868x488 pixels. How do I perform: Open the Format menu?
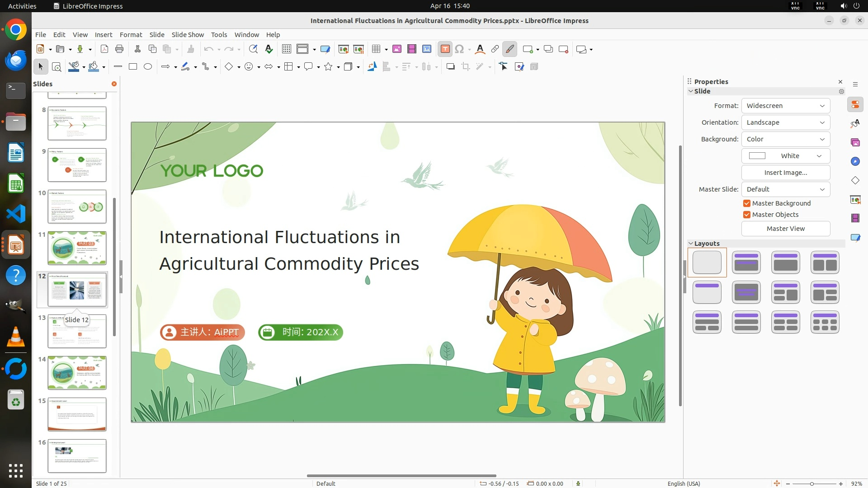point(131,35)
